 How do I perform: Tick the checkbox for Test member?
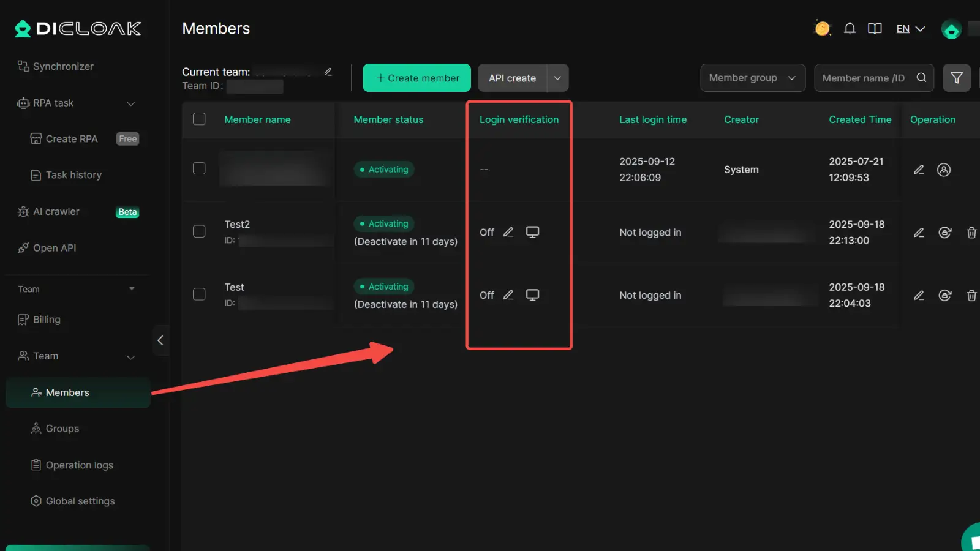[199, 294]
